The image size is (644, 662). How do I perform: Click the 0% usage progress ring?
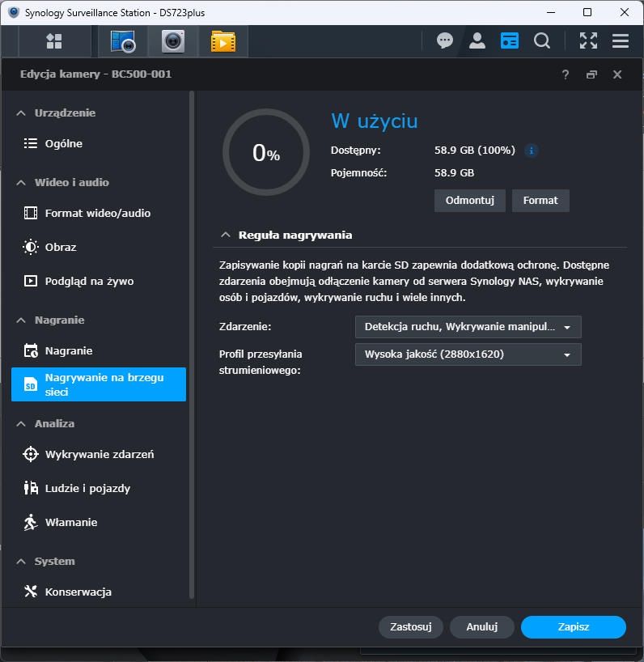pyautogui.click(x=266, y=152)
